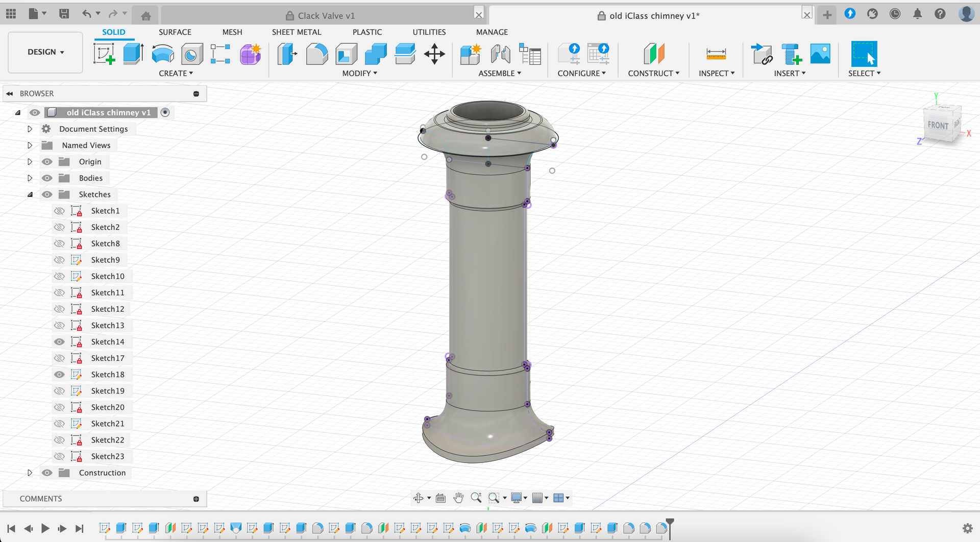The image size is (980, 542).
Task: Expand the Bodies folder
Action: 30,178
